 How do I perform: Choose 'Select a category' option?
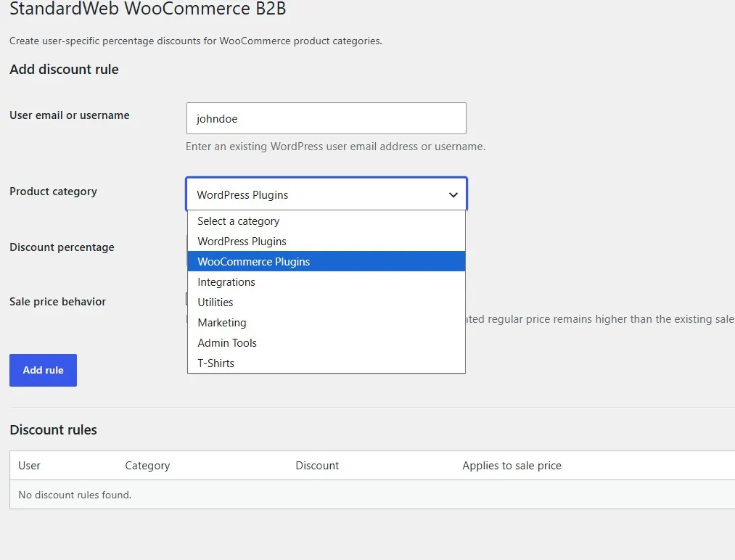pyautogui.click(x=327, y=221)
